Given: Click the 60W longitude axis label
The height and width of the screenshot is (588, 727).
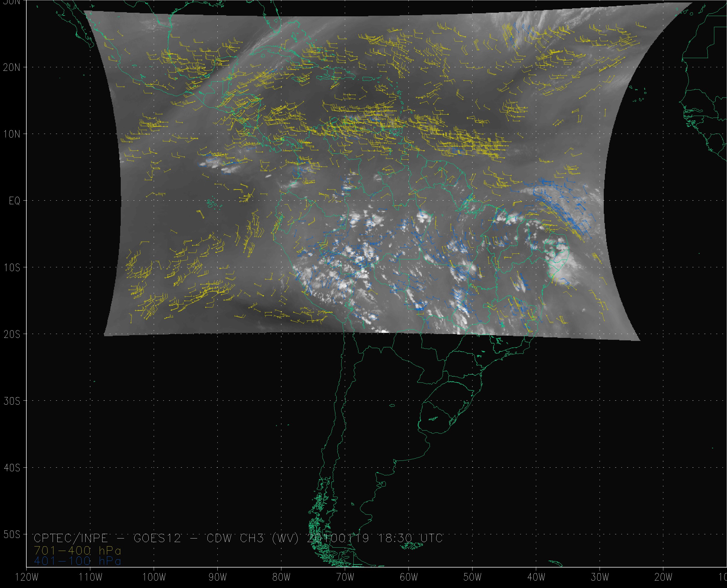Looking at the screenshot, I should 409,577.
